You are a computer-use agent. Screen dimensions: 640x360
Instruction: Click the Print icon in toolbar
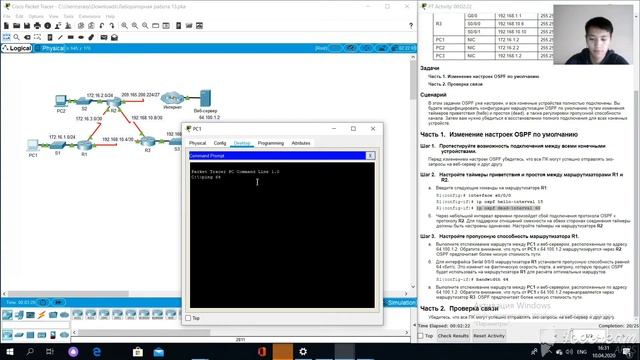pyautogui.click(x=37, y=26)
